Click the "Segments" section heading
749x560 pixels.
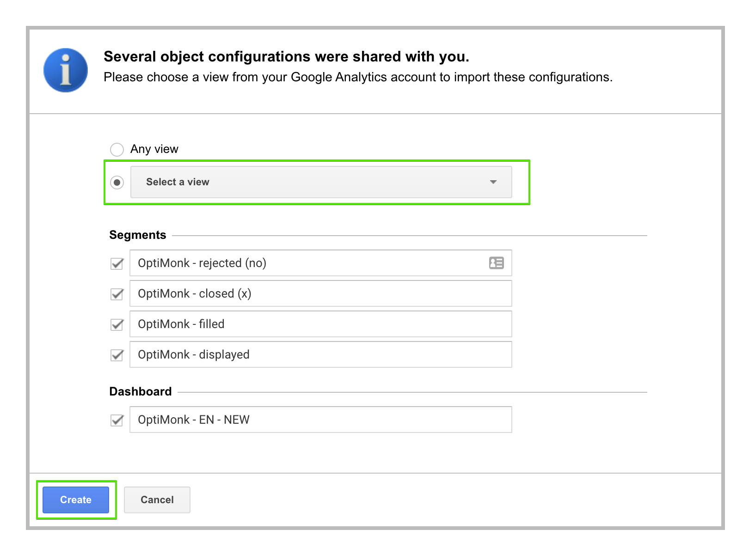click(138, 235)
